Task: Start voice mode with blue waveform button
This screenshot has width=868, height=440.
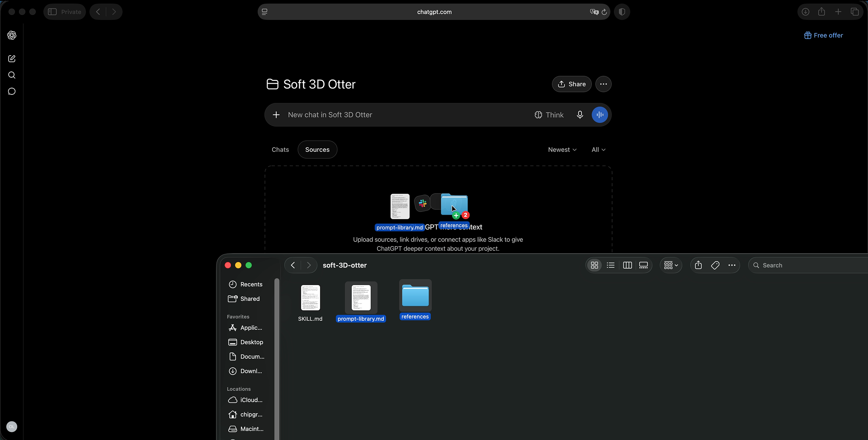Action: [x=600, y=115]
